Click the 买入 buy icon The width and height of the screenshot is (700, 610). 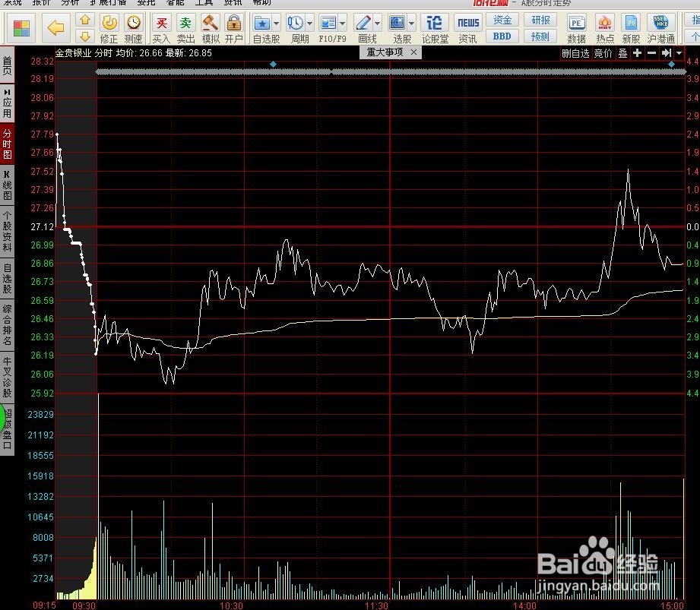161,29
